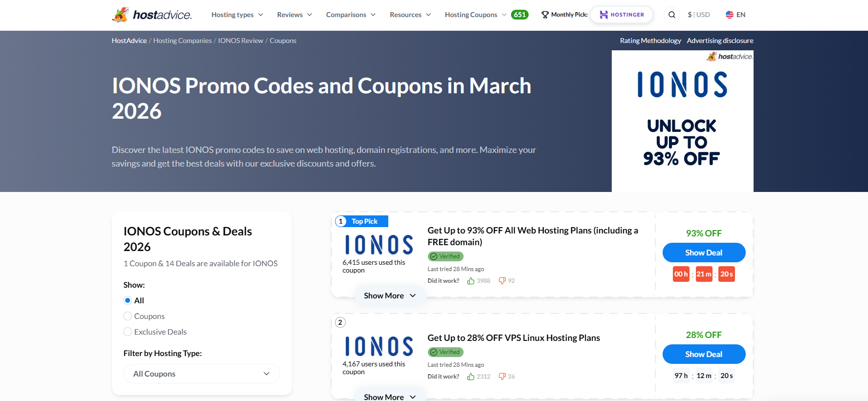Thumbs down the 28% OFF VPS deal
The height and width of the screenshot is (401, 868).
(502, 377)
